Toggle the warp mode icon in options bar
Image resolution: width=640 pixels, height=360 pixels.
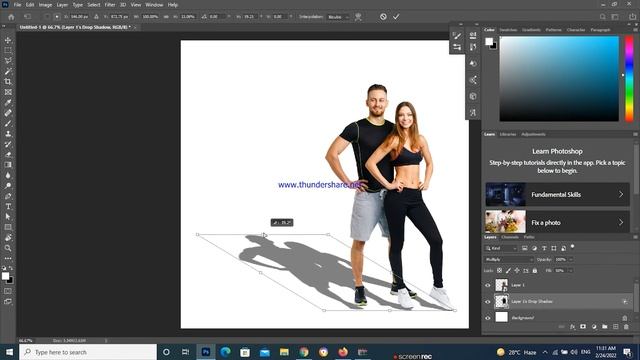(x=358, y=17)
